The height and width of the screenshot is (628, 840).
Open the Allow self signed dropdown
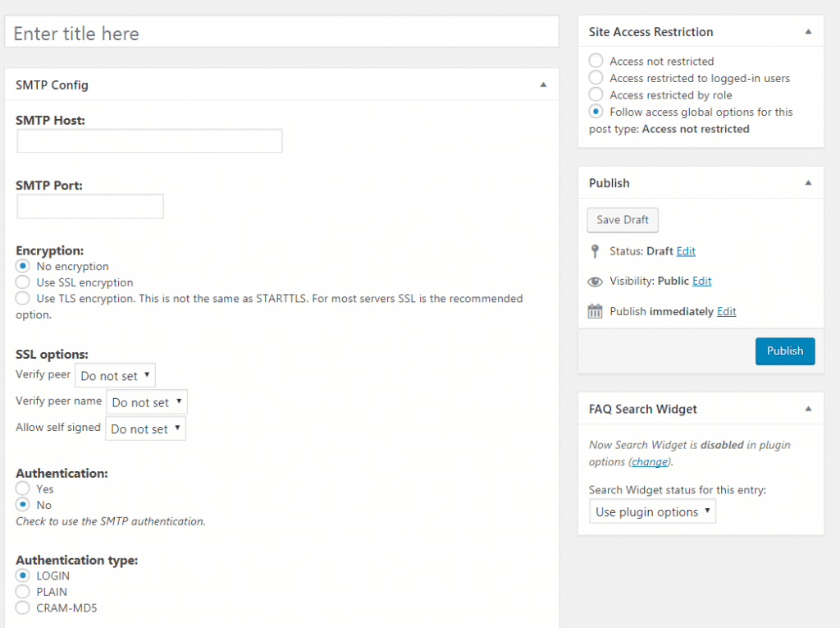click(x=145, y=429)
